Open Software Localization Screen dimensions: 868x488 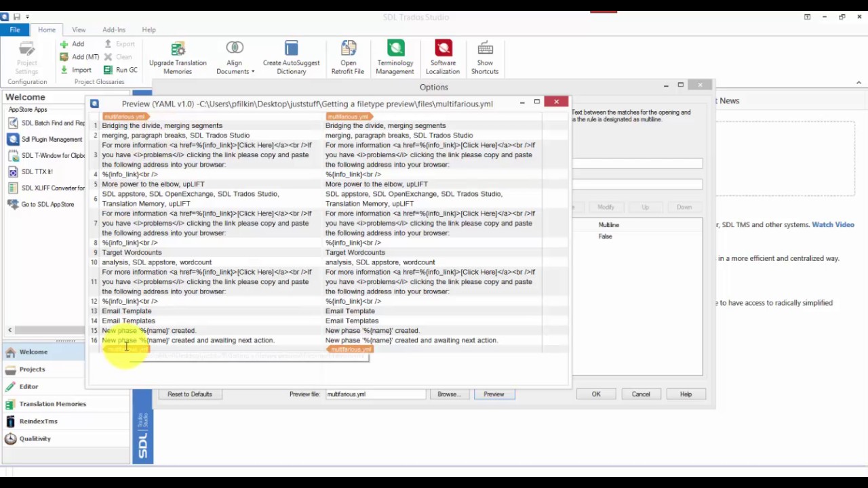click(443, 58)
